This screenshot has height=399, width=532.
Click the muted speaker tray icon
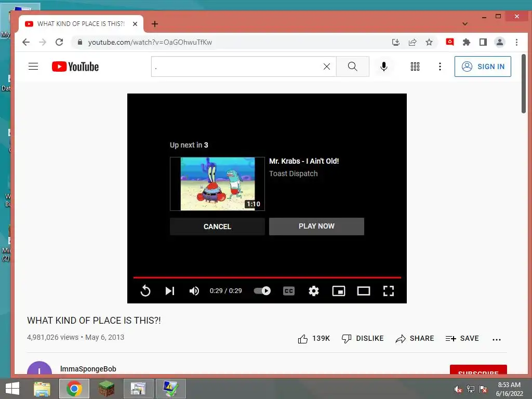point(458,389)
